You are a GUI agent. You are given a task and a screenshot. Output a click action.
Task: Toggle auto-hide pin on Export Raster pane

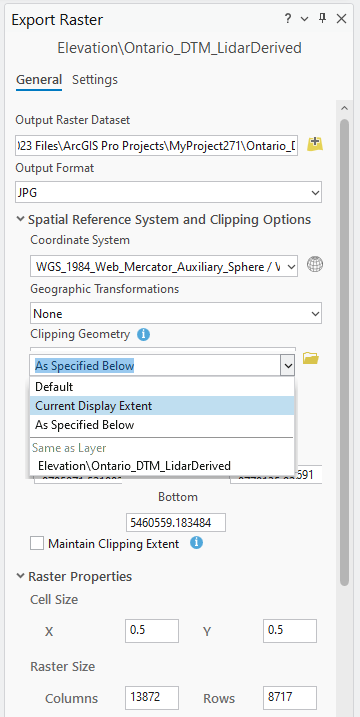(322, 19)
